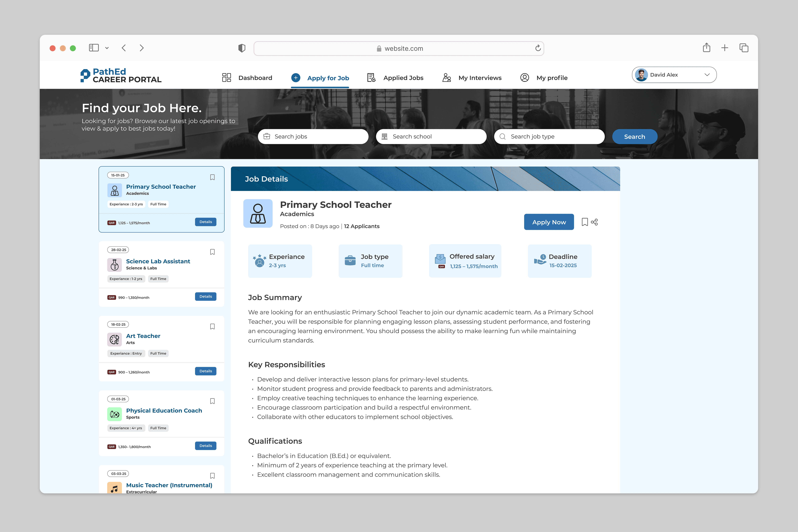Save the Art Teacher job with its bookmark
798x532 pixels.
(x=212, y=326)
